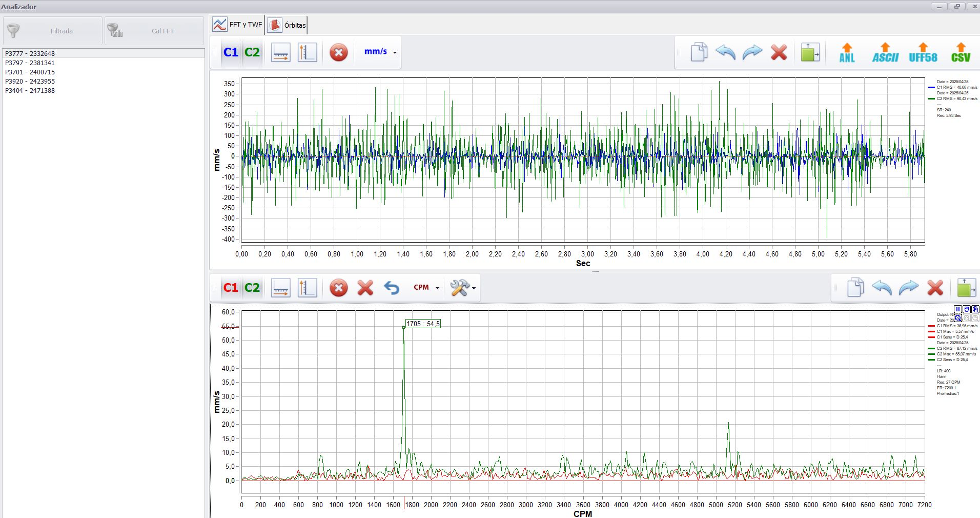Export waveform to ASCII format
Image resolution: width=980 pixels, height=518 pixels.
[885, 52]
